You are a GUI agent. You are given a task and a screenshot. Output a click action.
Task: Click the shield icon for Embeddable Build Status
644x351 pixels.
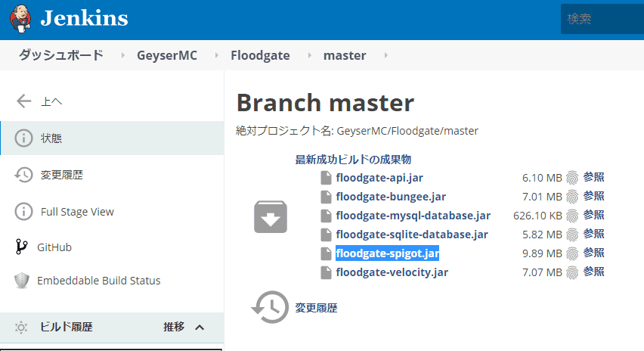(22, 281)
